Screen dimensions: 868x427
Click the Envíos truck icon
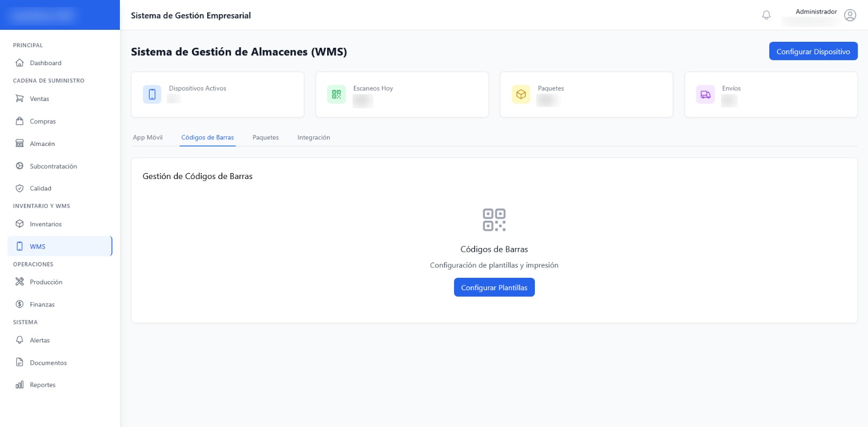click(x=705, y=94)
